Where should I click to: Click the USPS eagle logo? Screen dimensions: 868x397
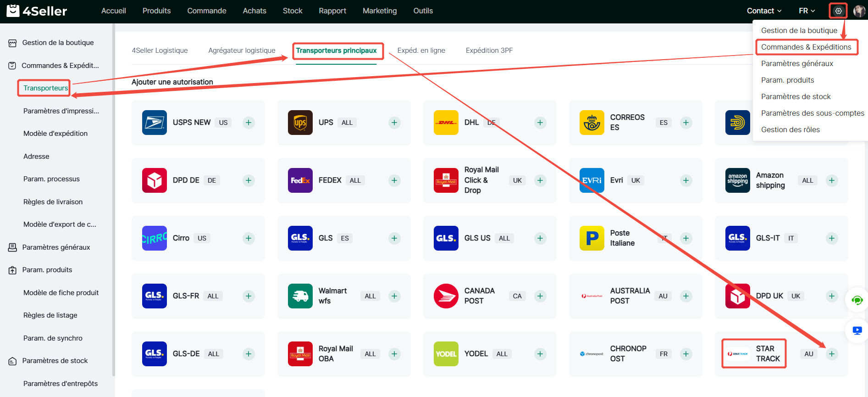155,123
